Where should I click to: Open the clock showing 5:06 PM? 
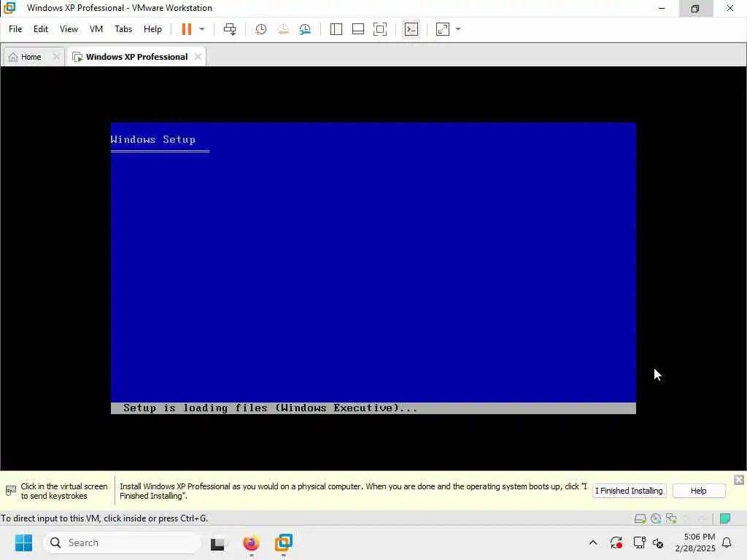[x=695, y=542]
